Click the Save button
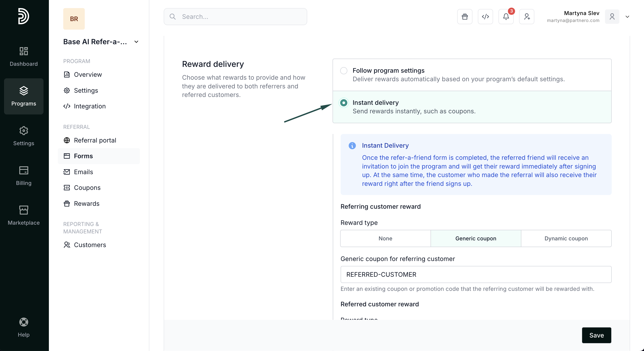Image resolution: width=644 pixels, height=351 pixels. [596, 335]
